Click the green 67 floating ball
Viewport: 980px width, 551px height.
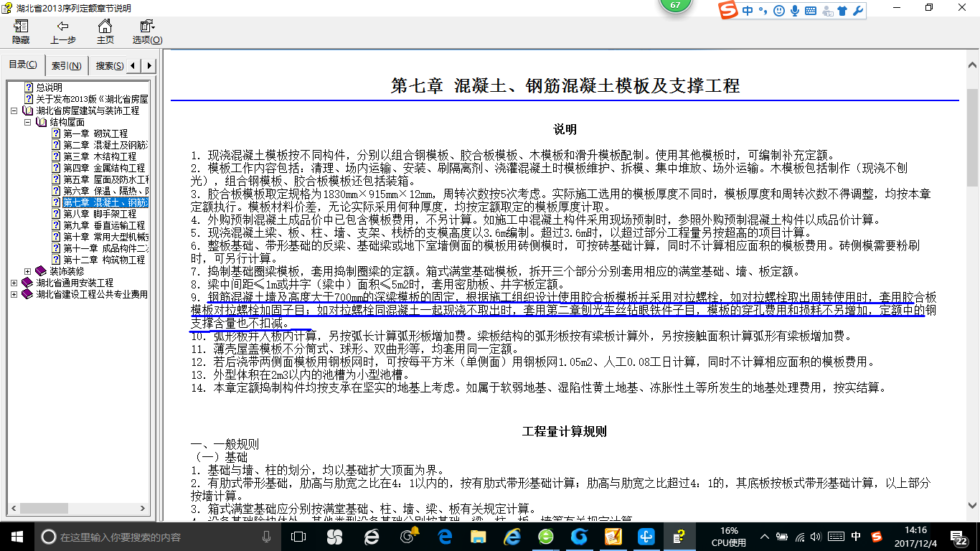click(675, 6)
